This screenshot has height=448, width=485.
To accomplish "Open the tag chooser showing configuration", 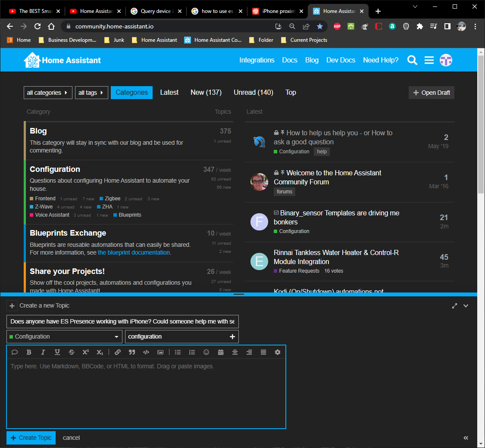I will [x=182, y=337].
